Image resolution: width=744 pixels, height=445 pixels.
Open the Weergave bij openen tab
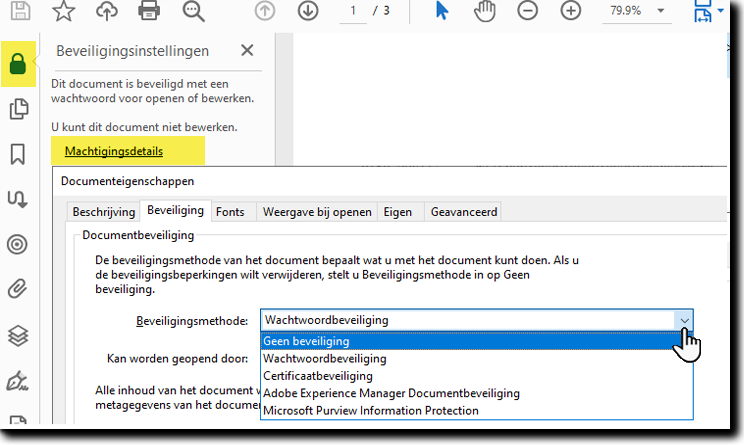coord(317,212)
